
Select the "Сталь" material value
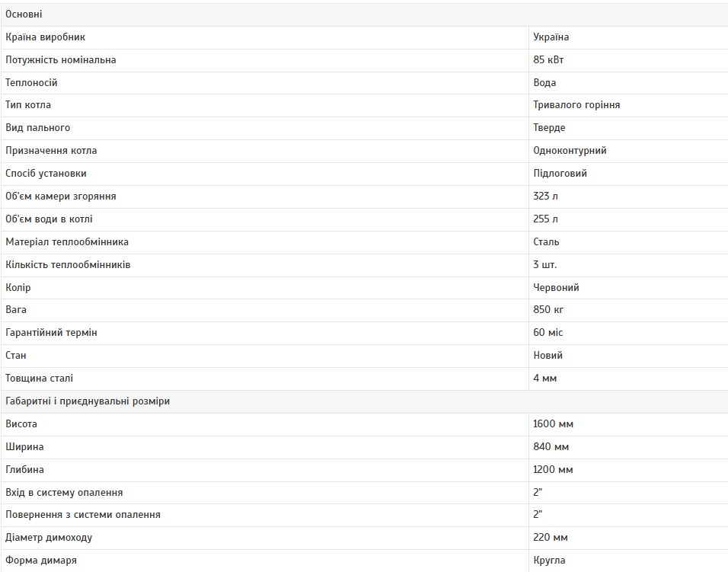point(546,242)
